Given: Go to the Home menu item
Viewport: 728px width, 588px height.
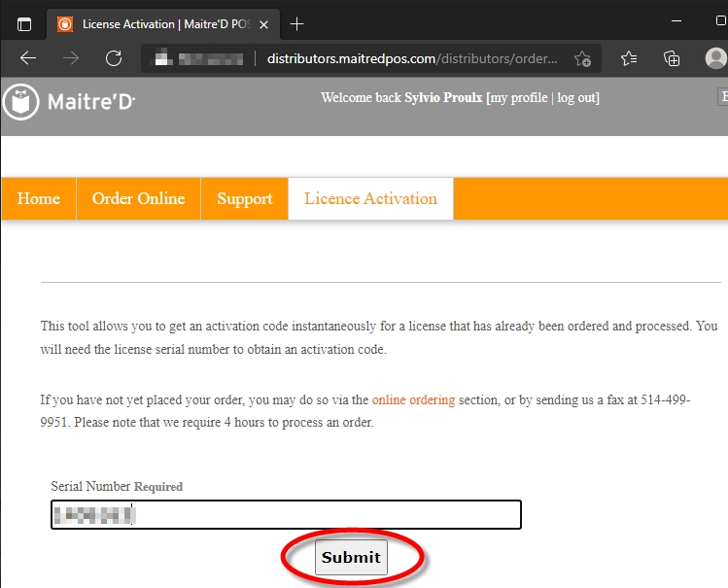Looking at the screenshot, I should click(x=39, y=198).
